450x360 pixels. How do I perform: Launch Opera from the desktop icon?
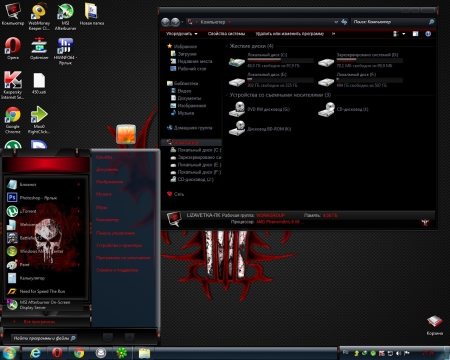tap(13, 48)
